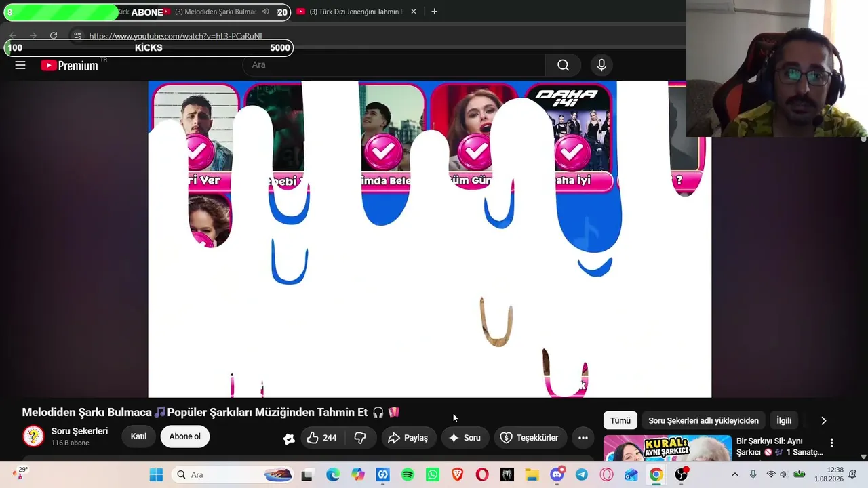Open the Teşekkürler thanks button
Screen dimensions: 868x488
tap(530, 438)
